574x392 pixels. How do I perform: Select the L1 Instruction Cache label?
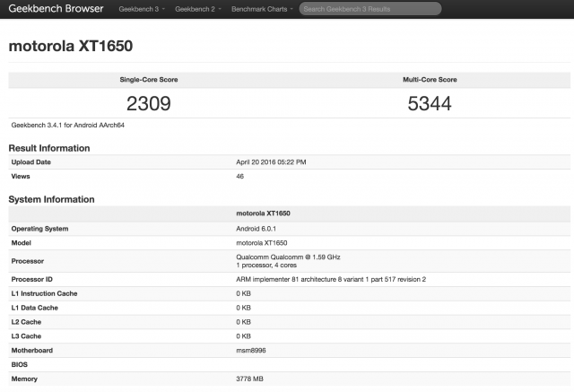pos(44,294)
